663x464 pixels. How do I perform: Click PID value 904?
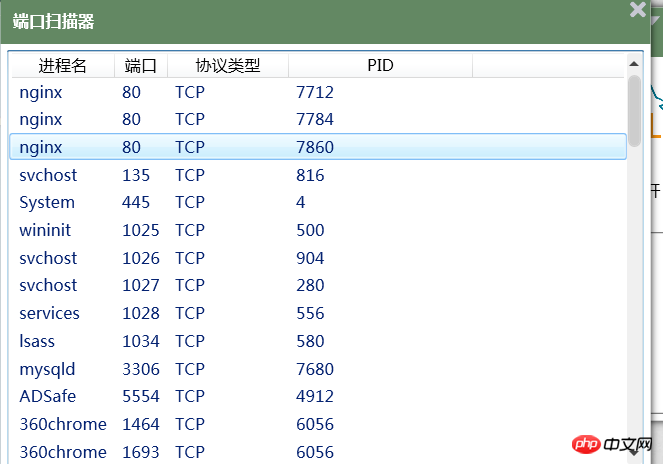310,258
